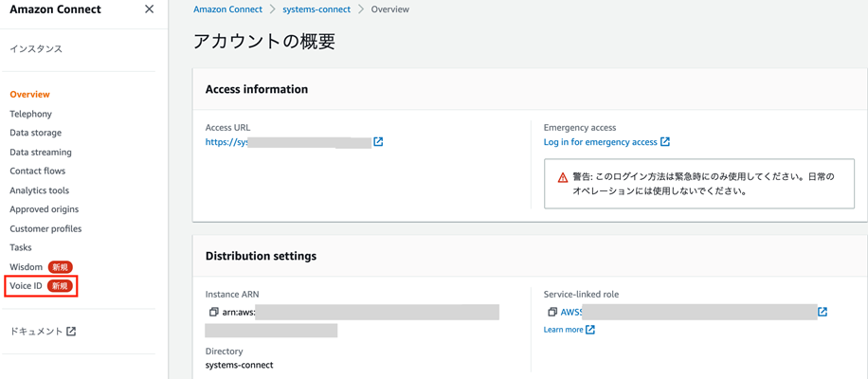Close the Amazon Connect side navigation panel

coord(149,9)
